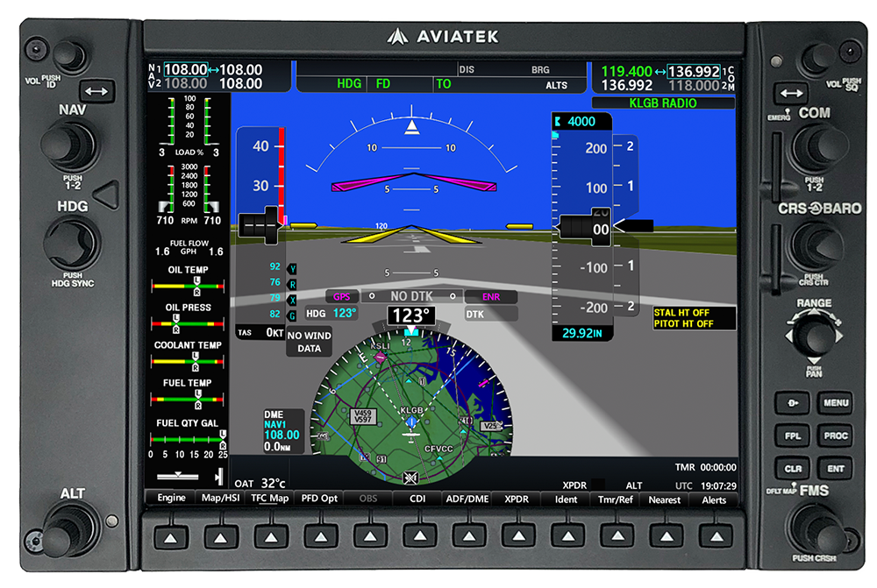This screenshot has height=588, width=877.
Task: Click the Direct-To (D arrow) button
Action: coord(793,403)
